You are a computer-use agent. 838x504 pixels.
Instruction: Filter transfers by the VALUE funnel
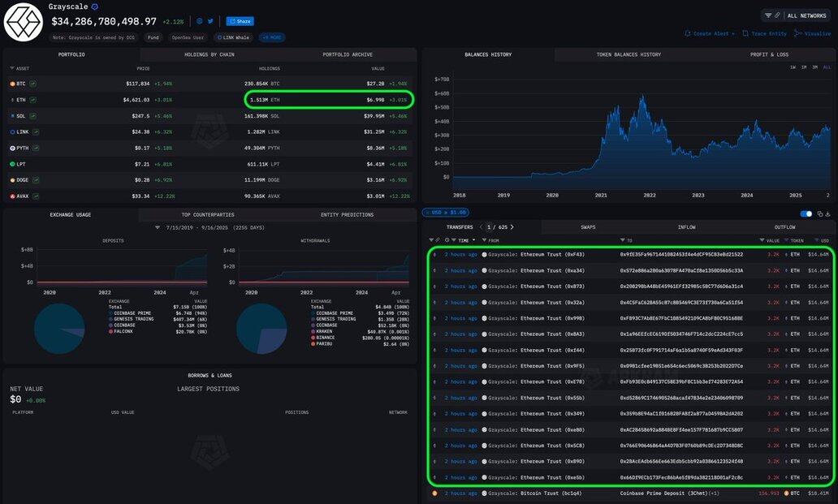coord(762,240)
